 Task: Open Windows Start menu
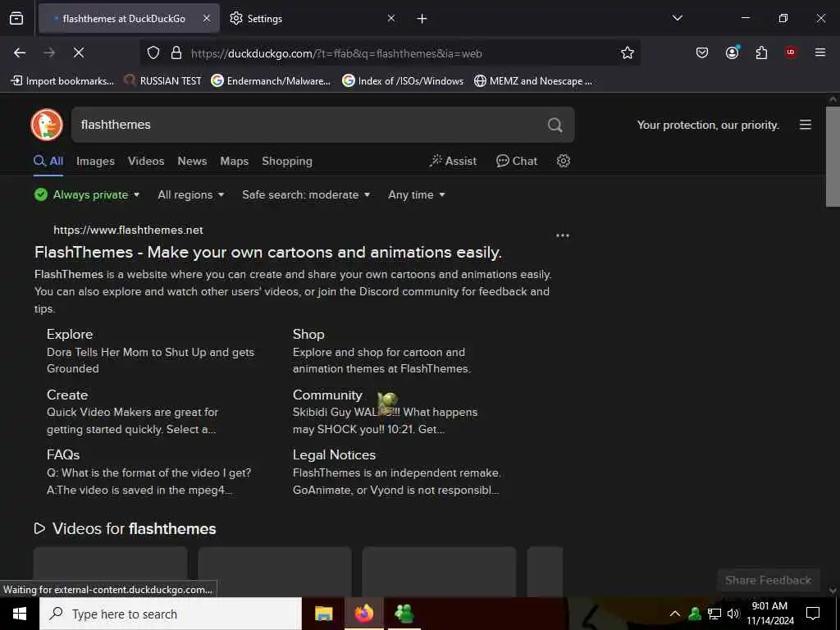point(20,614)
